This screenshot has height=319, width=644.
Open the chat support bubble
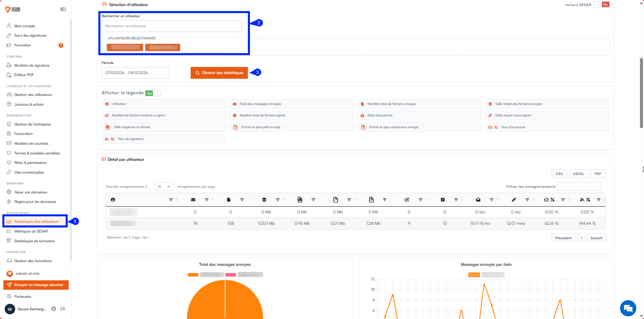tap(628, 308)
